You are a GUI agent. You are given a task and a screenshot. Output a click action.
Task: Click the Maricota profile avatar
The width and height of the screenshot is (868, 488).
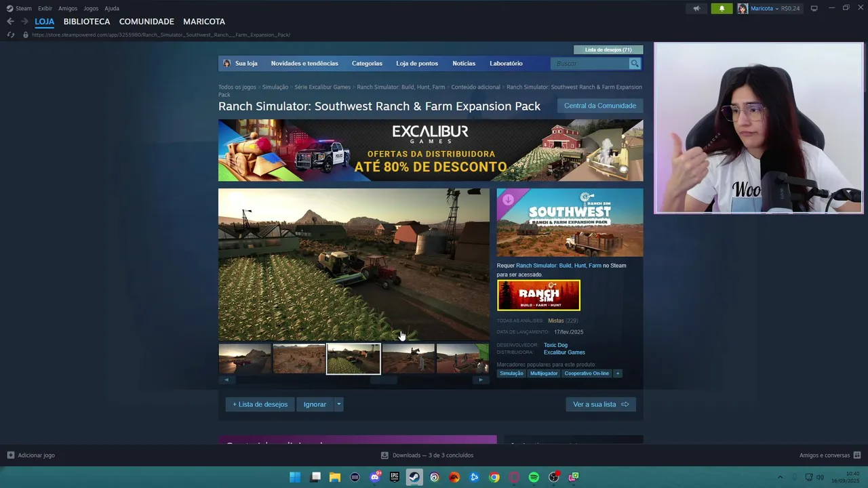point(743,8)
